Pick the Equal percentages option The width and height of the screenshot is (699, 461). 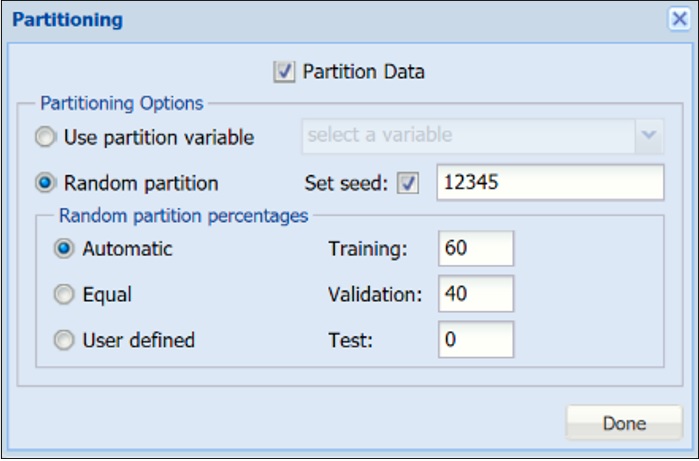pos(65,295)
